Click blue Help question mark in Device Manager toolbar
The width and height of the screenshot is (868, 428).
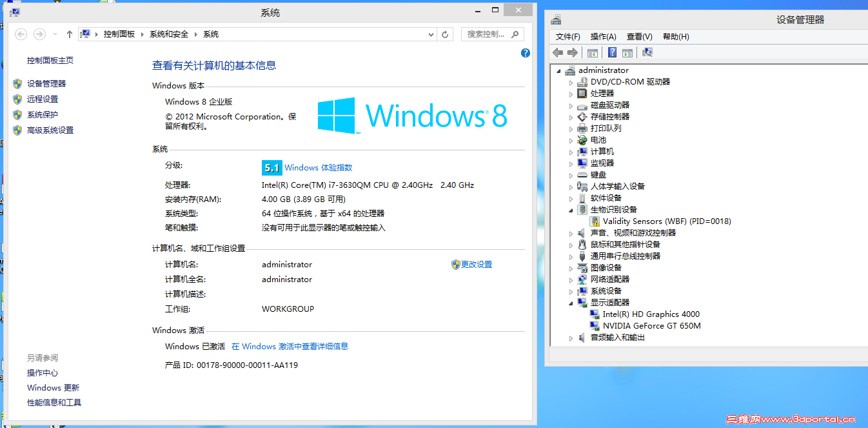pos(612,53)
